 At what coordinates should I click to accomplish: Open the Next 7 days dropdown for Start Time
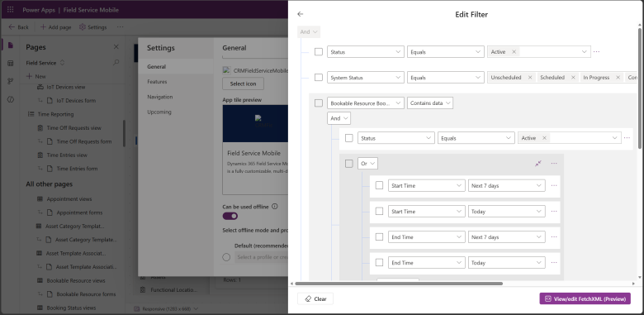coord(507,185)
